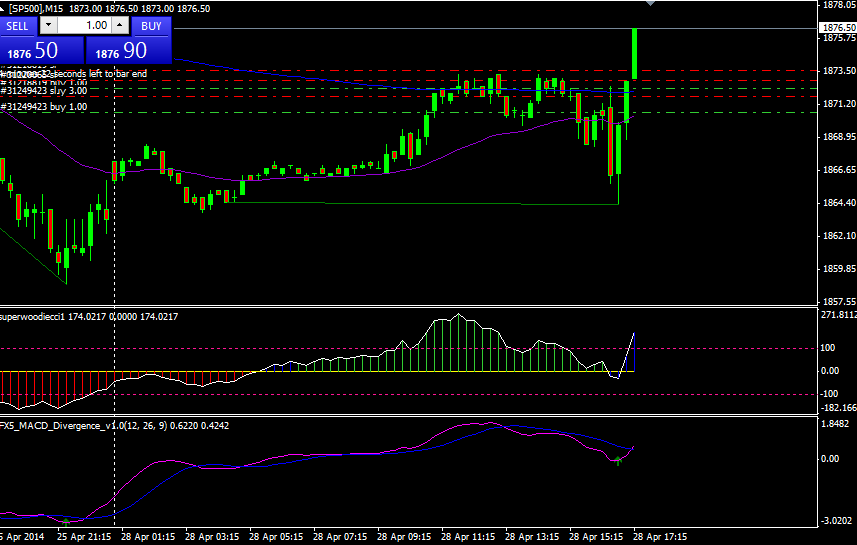Click current price tag 1876.50 on axis
857x545 pixels.
coord(838,27)
